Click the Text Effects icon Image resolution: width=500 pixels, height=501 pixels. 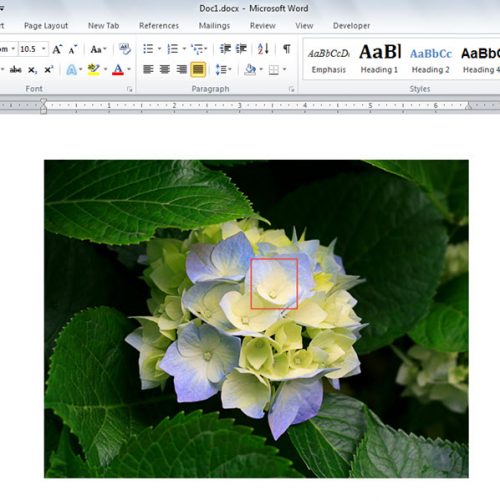71,69
